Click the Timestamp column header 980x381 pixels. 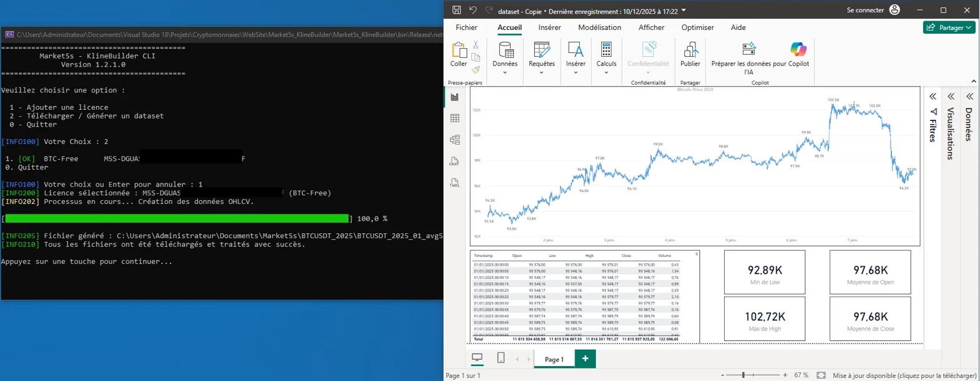coord(483,256)
